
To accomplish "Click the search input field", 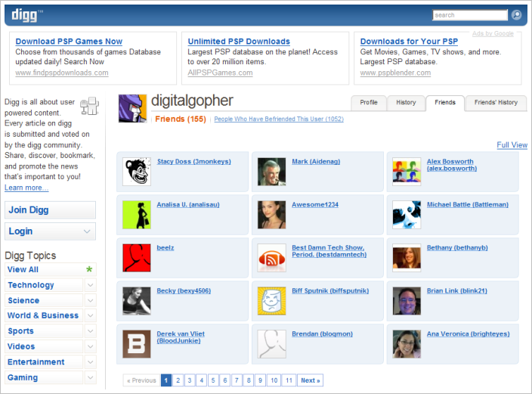I will tap(469, 15).
